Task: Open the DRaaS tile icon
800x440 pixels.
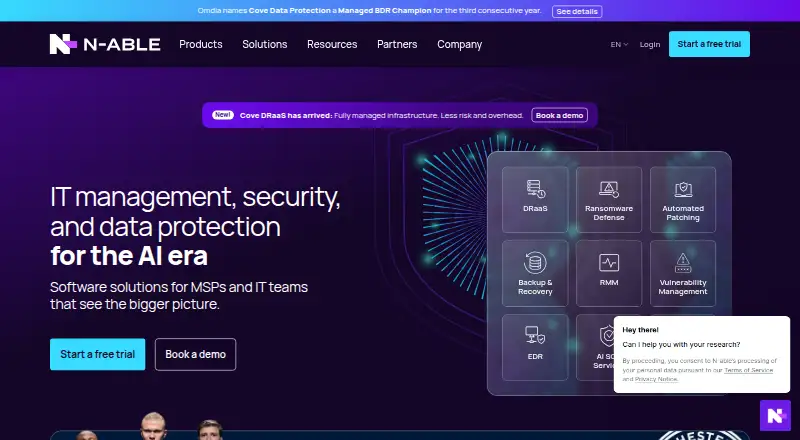Action: pos(535,189)
